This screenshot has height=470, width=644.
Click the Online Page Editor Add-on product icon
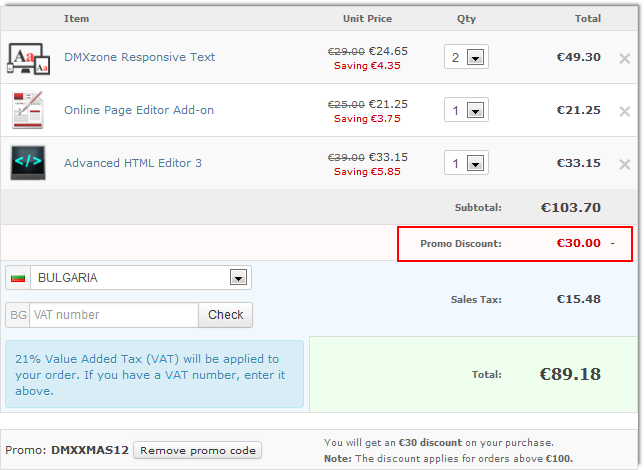pyautogui.click(x=28, y=110)
